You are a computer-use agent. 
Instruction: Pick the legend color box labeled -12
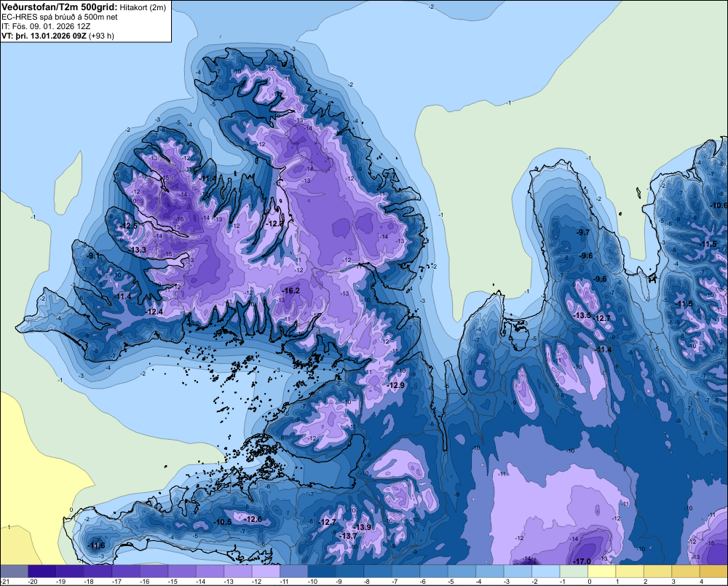point(266,571)
